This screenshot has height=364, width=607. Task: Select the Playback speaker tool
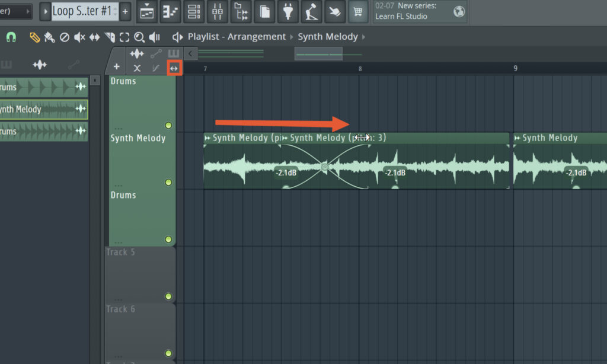pyautogui.click(x=155, y=37)
